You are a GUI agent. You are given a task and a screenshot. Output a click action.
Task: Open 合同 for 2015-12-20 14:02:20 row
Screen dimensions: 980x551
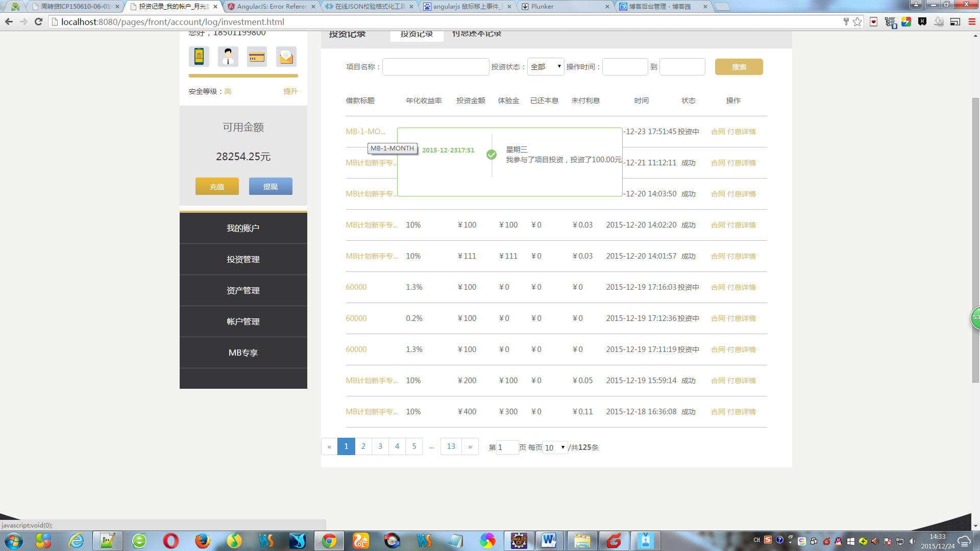click(718, 225)
